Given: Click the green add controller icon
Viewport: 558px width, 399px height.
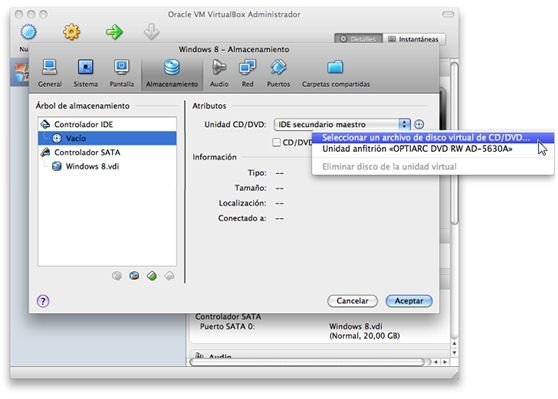Looking at the screenshot, I should (x=152, y=275).
